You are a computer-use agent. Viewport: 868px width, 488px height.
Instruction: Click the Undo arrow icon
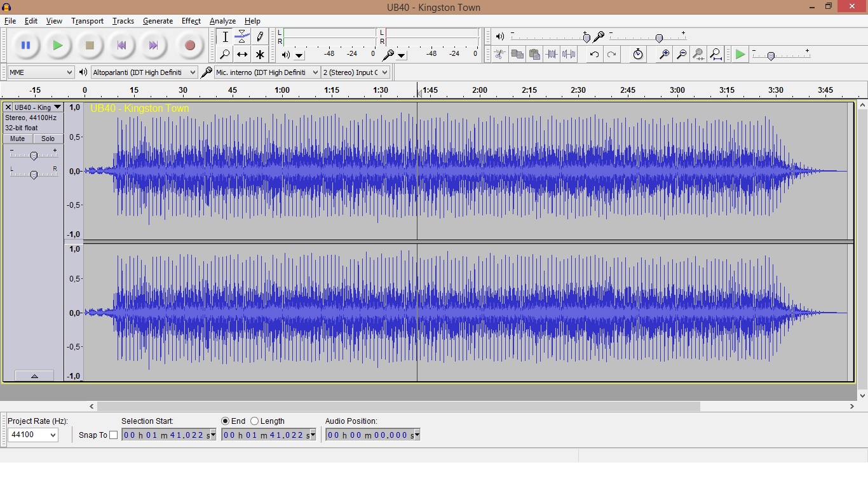[594, 55]
